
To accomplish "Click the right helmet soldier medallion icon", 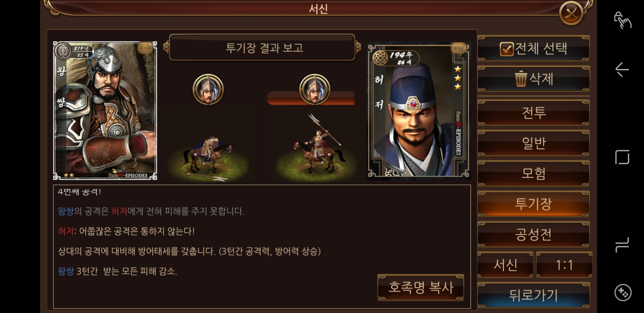I will pyautogui.click(x=315, y=89).
